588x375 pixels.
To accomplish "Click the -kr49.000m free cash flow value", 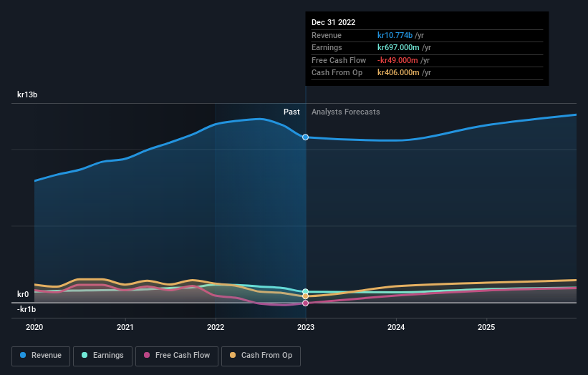I will 397,60.
